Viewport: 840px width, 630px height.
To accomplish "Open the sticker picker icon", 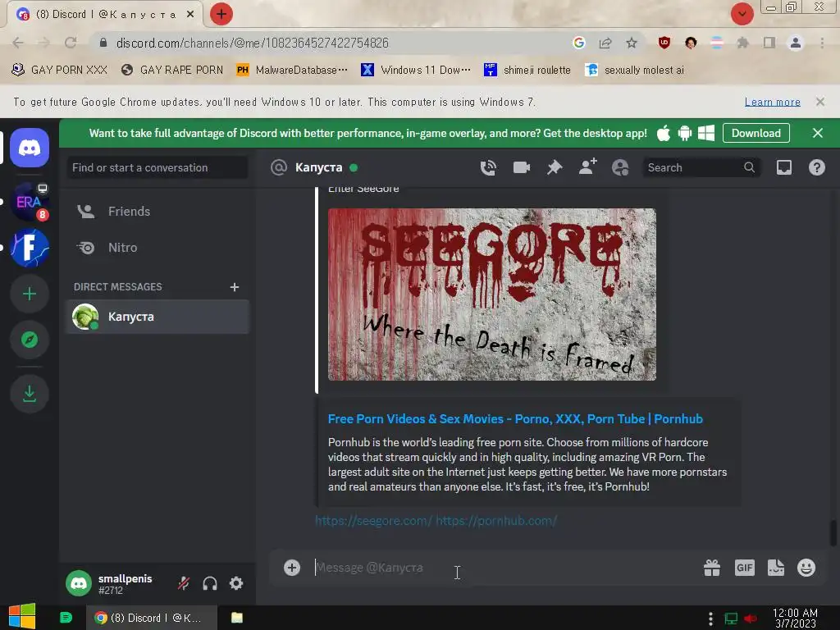I will click(776, 568).
